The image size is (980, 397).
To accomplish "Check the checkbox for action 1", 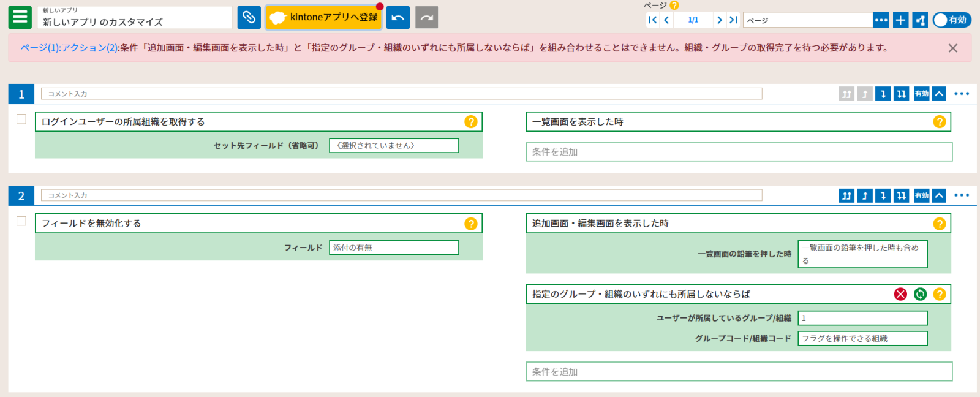I will 21,119.
